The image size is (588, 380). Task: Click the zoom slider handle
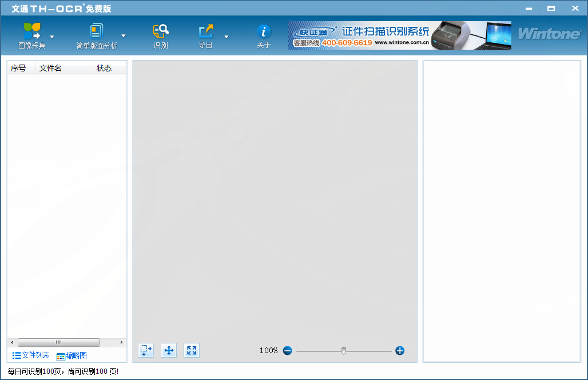tap(344, 350)
